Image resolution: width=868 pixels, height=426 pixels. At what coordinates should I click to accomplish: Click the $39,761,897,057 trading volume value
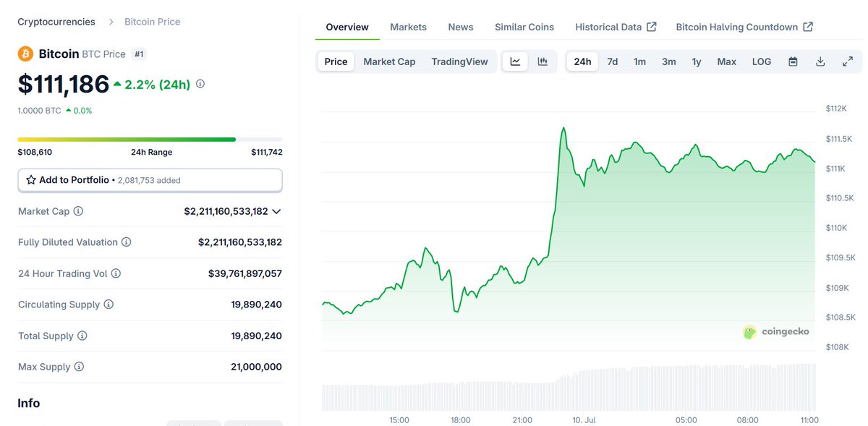point(245,273)
